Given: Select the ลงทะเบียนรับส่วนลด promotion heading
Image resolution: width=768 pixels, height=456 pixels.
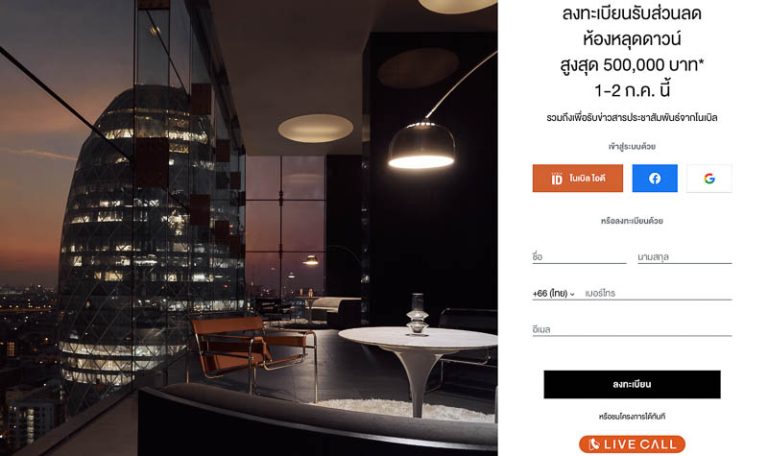Looking at the screenshot, I should 632,13.
